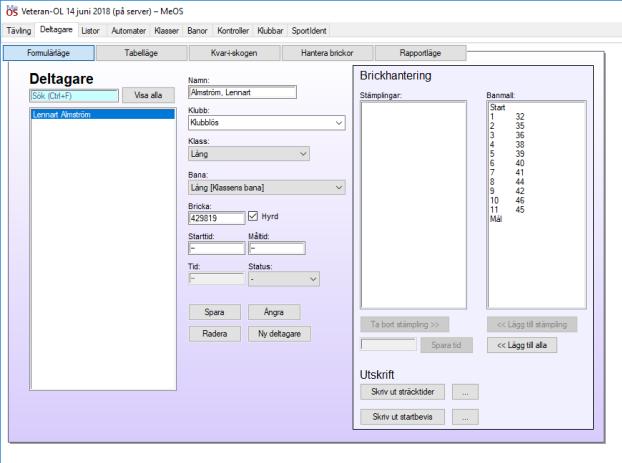
Task: Select control 8 (44) in Banmall list
Action: (536, 182)
